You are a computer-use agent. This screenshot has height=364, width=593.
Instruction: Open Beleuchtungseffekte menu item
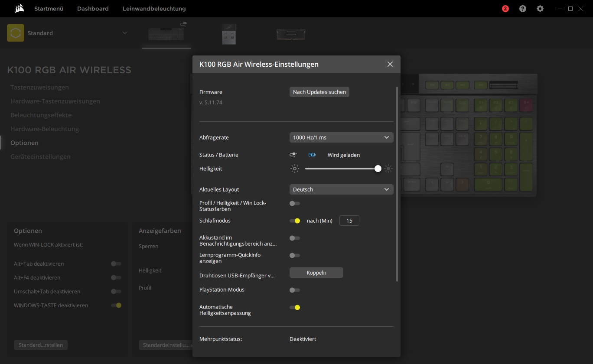pyautogui.click(x=41, y=115)
